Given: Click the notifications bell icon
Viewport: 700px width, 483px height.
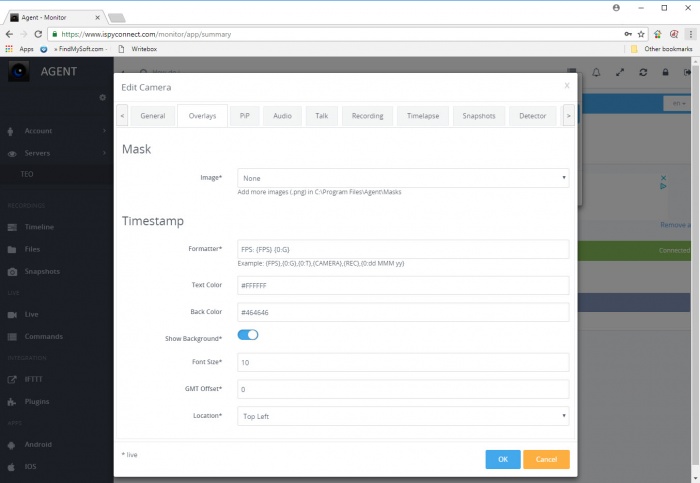Looking at the screenshot, I should pyautogui.click(x=596, y=72).
